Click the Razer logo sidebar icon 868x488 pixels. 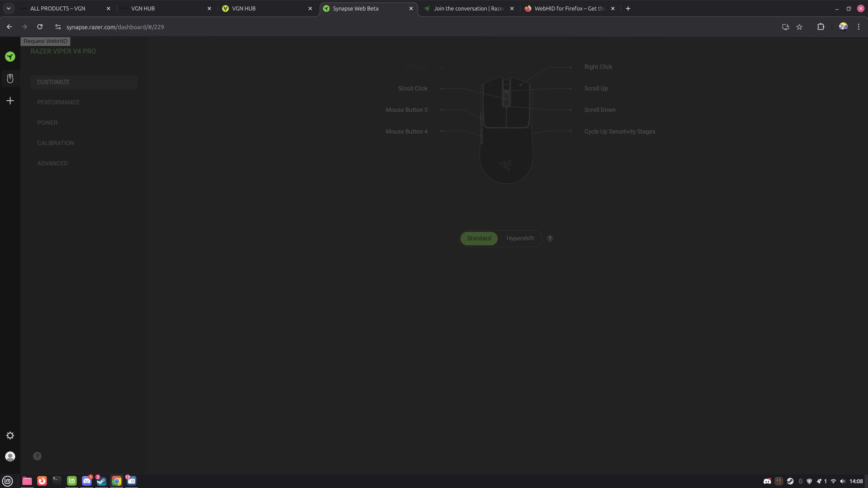click(x=10, y=57)
